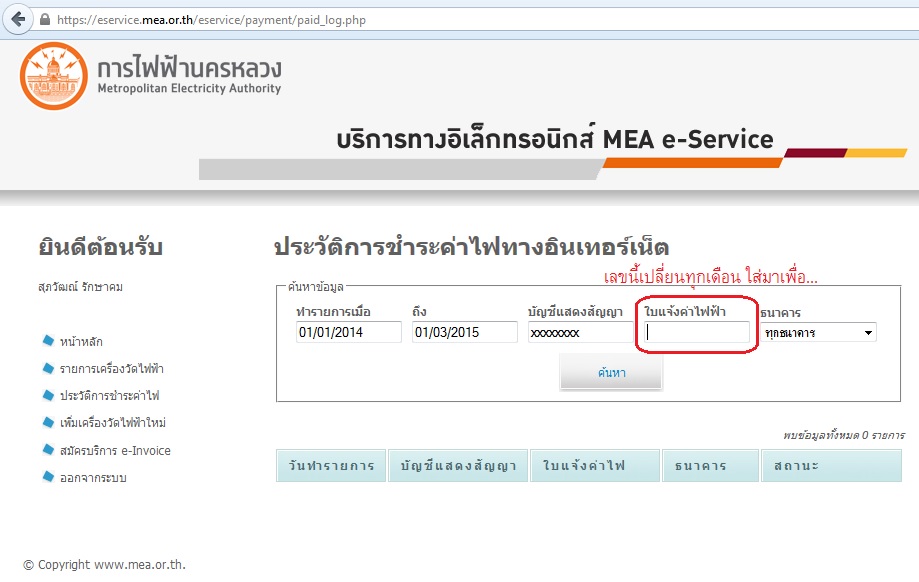This screenshot has width=919, height=582.
Task: Open the หน้าหลัก home link
Action: coord(81,342)
